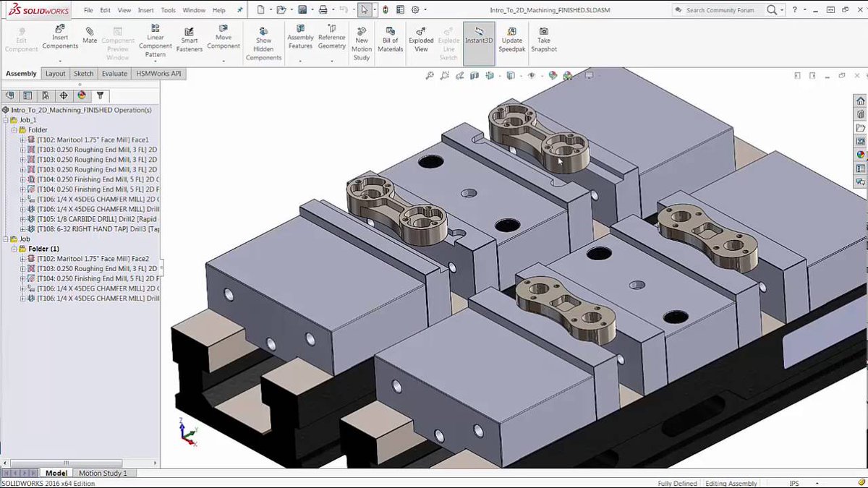Switch to the Sketch tab
The height and width of the screenshot is (488, 868).
click(x=83, y=74)
